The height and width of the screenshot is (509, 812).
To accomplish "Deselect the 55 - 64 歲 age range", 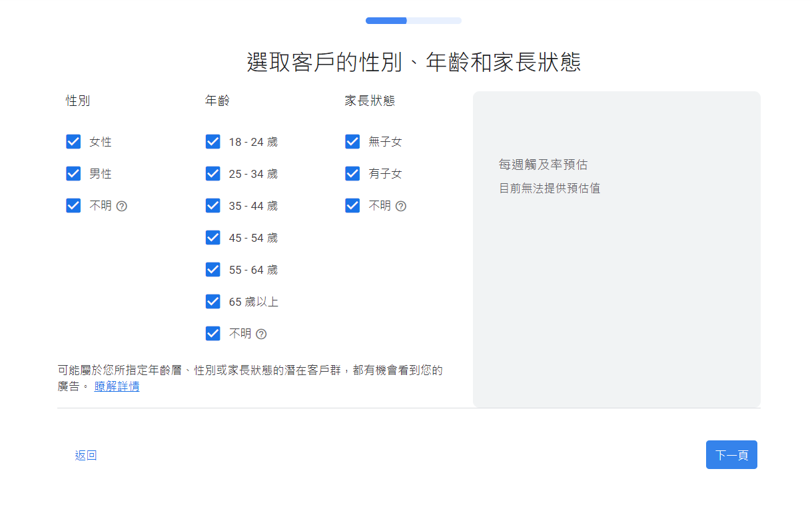I will click(x=213, y=270).
